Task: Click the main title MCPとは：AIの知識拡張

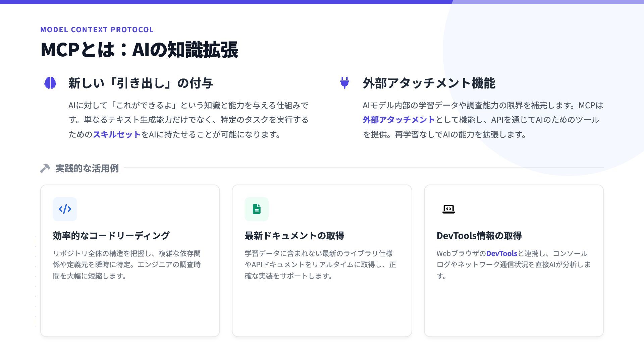Action: pos(139,50)
